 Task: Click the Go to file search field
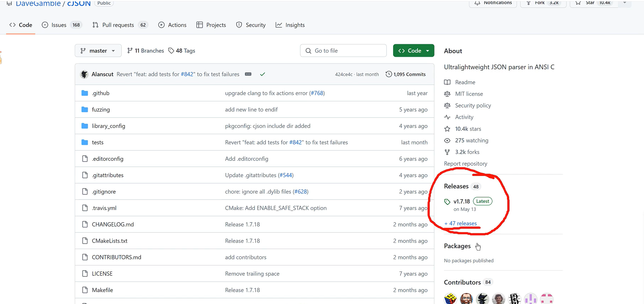pyautogui.click(x=343, y=51)
